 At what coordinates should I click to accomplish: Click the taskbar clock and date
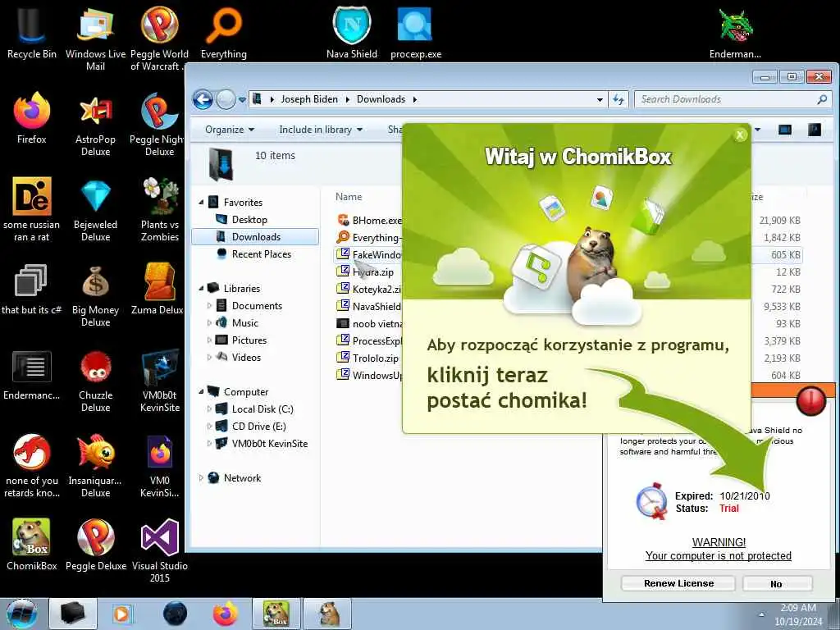point(798,614)
